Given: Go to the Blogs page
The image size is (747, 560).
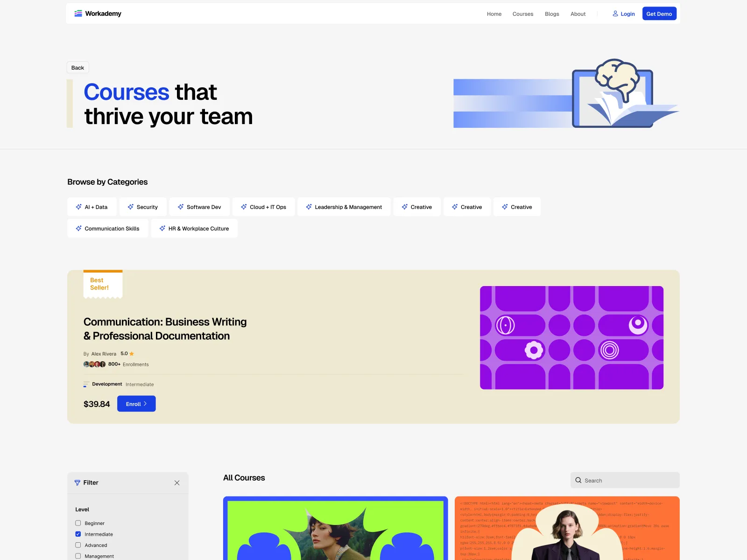Looking at the screenshot, I should point(551,14).
